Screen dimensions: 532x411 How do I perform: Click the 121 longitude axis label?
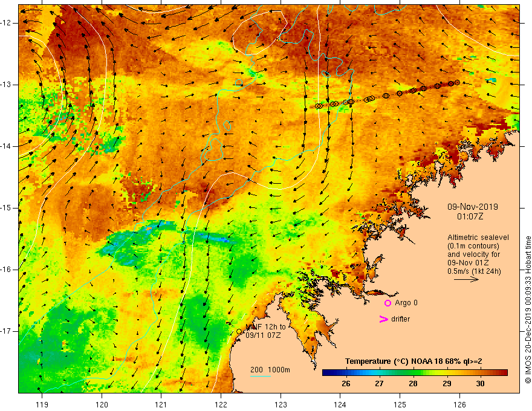(161, 404)
